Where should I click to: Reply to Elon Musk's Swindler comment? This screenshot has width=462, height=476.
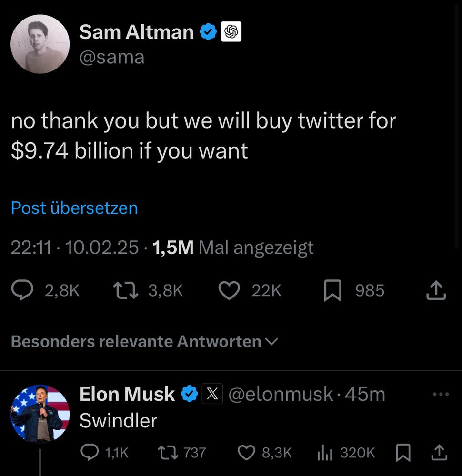(x=90, y=452)
